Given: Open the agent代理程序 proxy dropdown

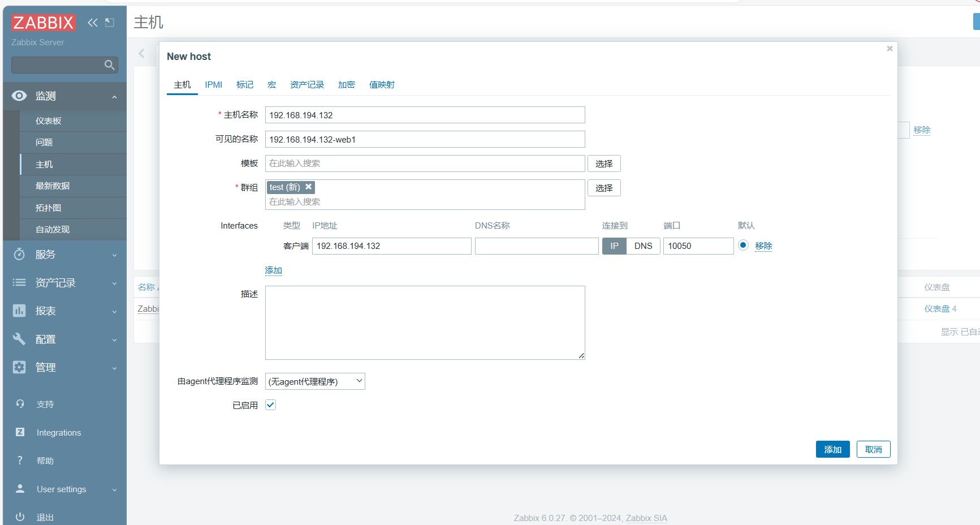Looking at the screenshot, I should tap(315, 381).
